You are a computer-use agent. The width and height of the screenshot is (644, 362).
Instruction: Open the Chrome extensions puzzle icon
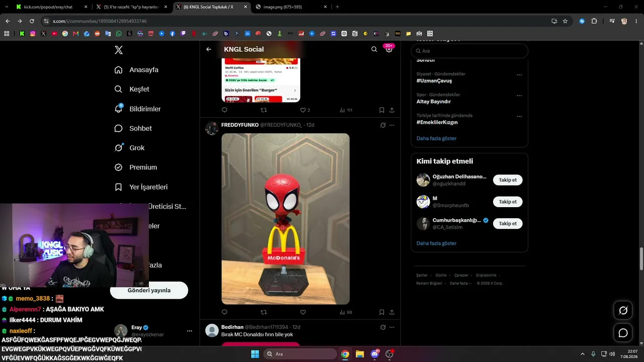click(594, 21)
